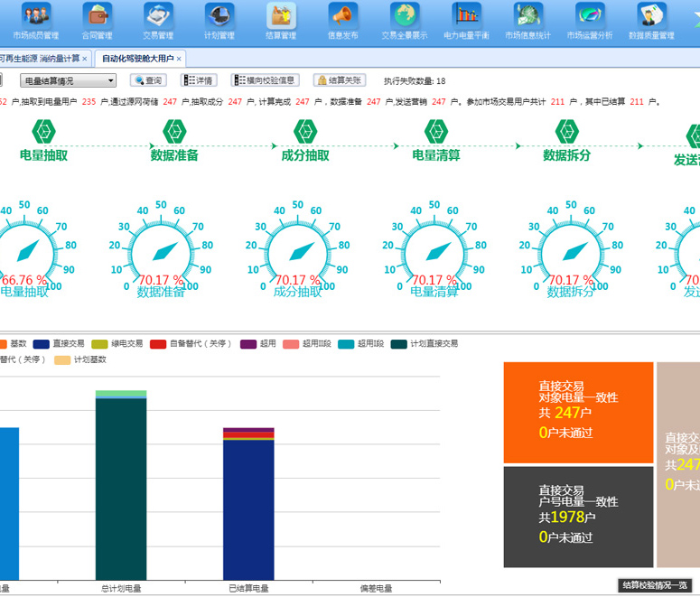This screenshot has width=700, height=597.
Task: Click the 电量清算 gauge dial
Action: [434, 253]
